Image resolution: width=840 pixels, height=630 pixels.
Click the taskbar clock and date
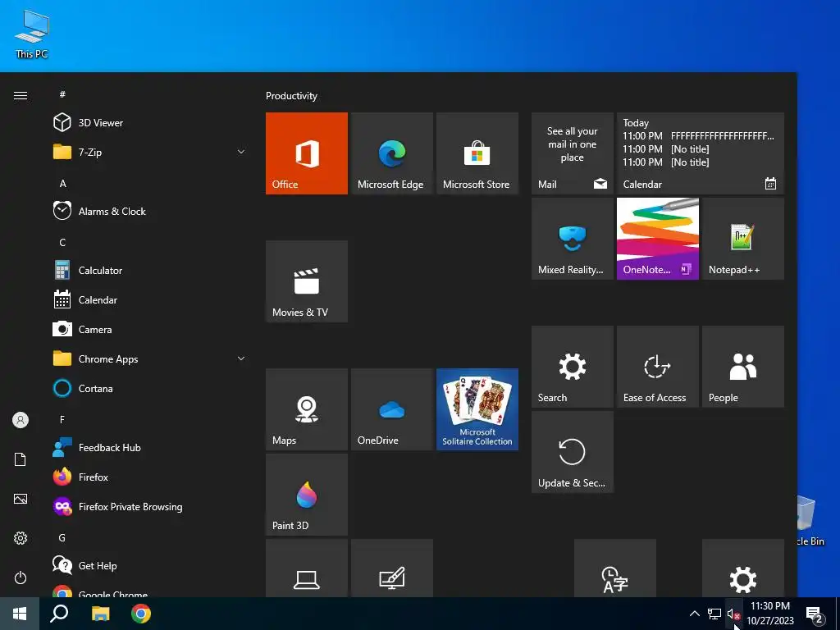click(770, 614)
